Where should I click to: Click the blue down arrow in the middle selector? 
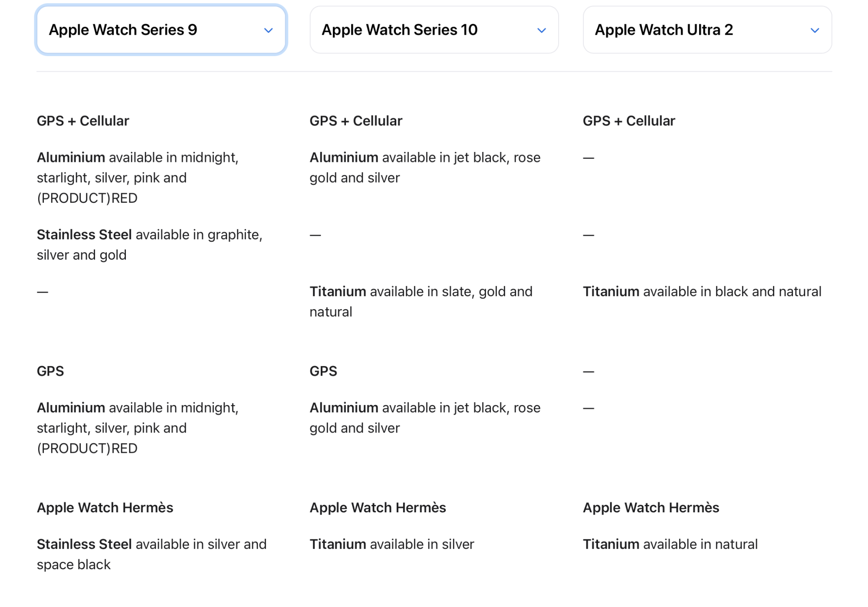click(x=541, y=30)
